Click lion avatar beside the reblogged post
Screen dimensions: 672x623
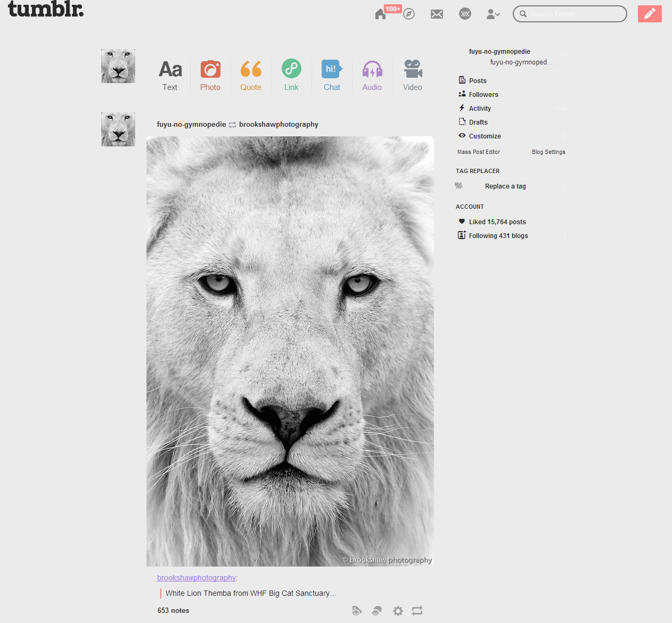pyautogui.click(x=118, y=129)
